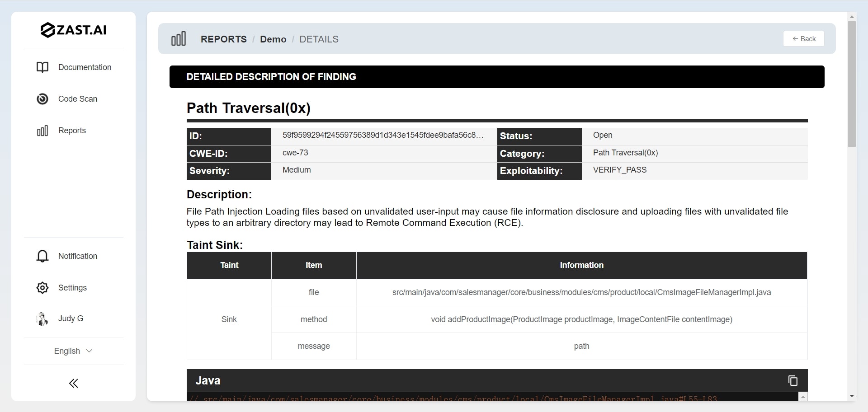
Task: Go back using the Back button
Action: point(803,39)
